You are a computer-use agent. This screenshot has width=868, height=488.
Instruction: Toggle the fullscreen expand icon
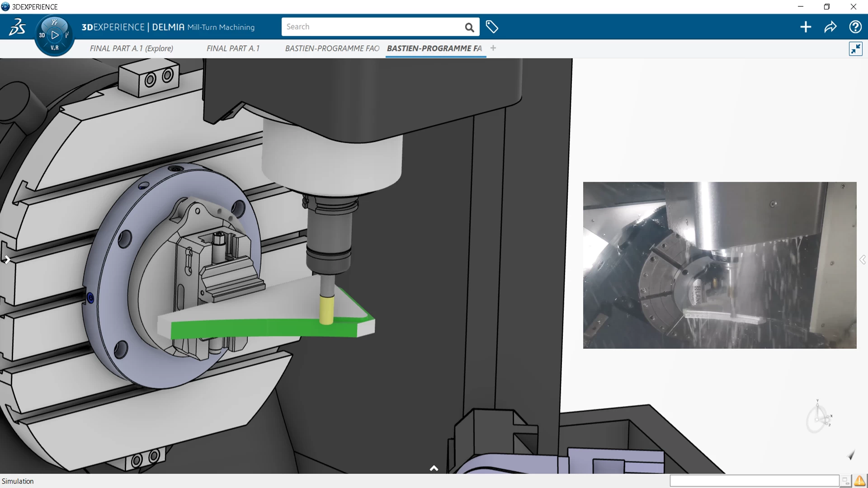(856, 49)
